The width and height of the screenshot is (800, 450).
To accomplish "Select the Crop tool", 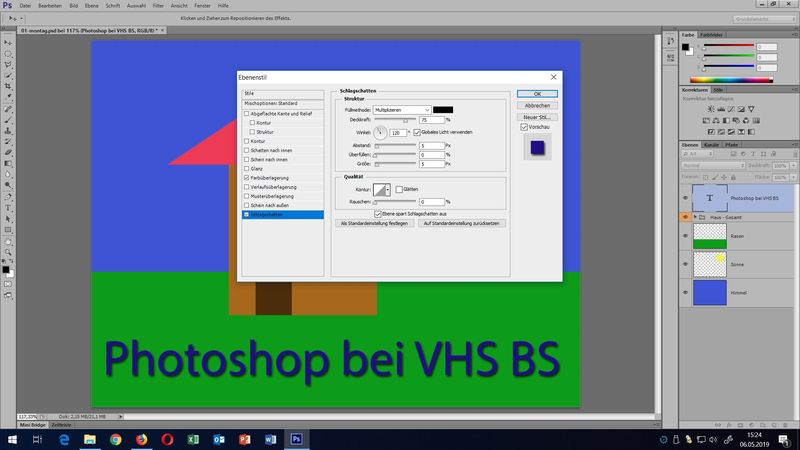I will point(8,86).
